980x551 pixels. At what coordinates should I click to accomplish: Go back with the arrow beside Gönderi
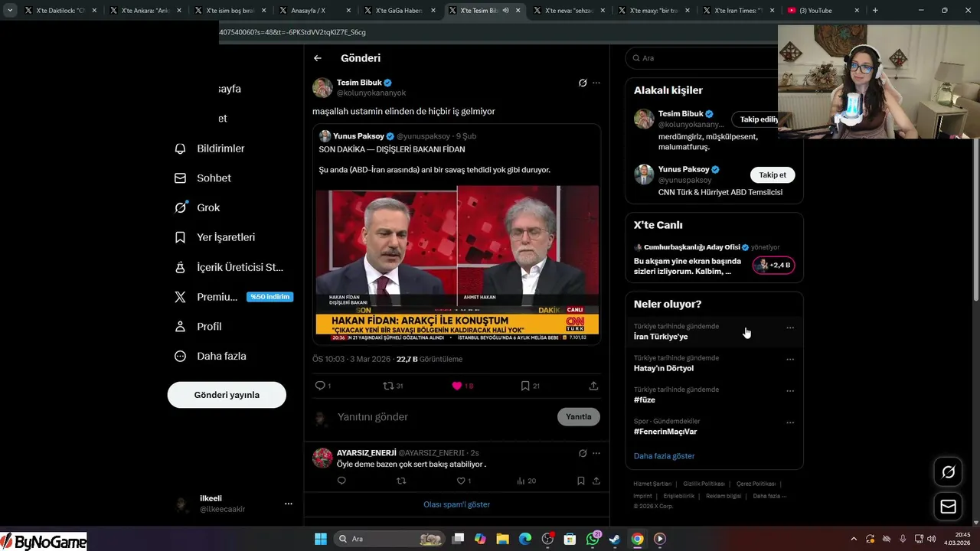pos(318,58)
